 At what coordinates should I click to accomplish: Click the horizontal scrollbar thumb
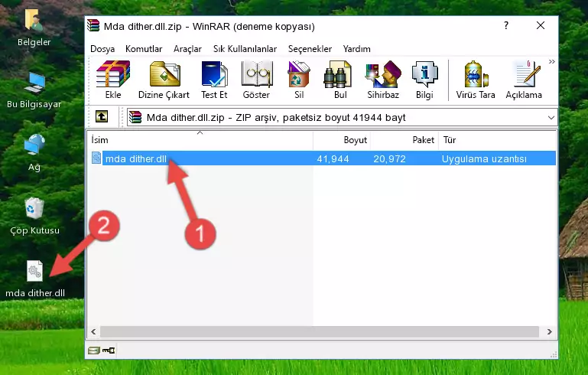point(319,332)
